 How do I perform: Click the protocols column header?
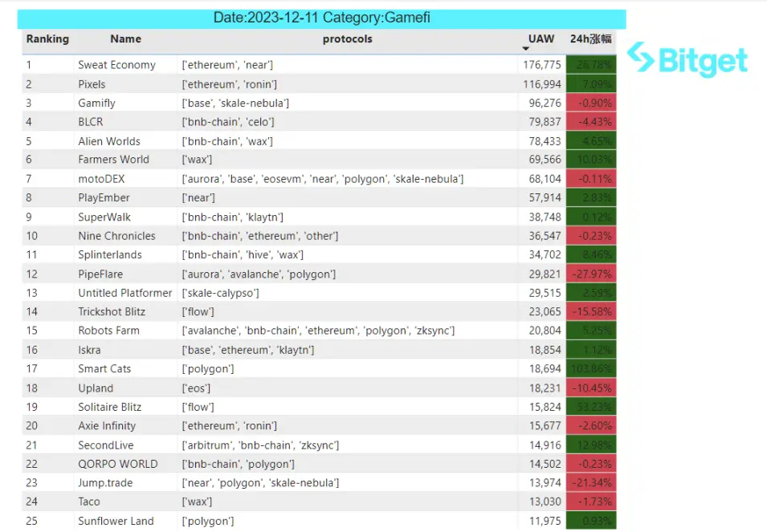pos(347,39)
